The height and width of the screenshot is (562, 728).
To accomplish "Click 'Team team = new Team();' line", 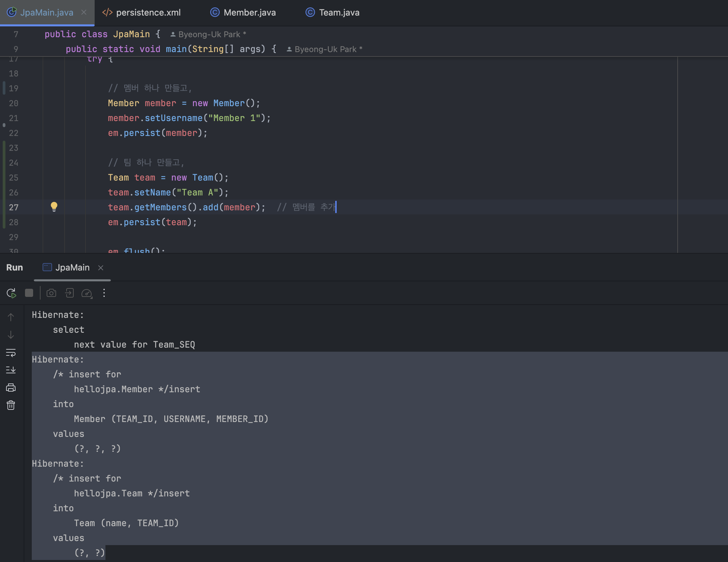I will click(168, 178).
